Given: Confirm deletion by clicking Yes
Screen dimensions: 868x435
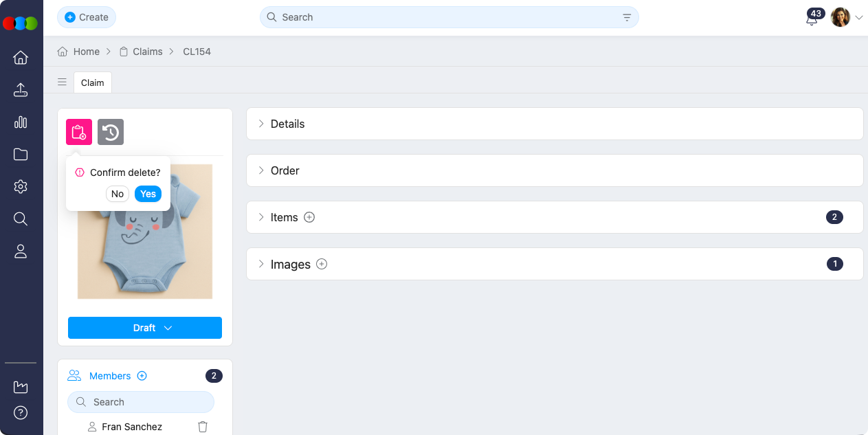Looking at the screenshot, I should coord(148,194).
